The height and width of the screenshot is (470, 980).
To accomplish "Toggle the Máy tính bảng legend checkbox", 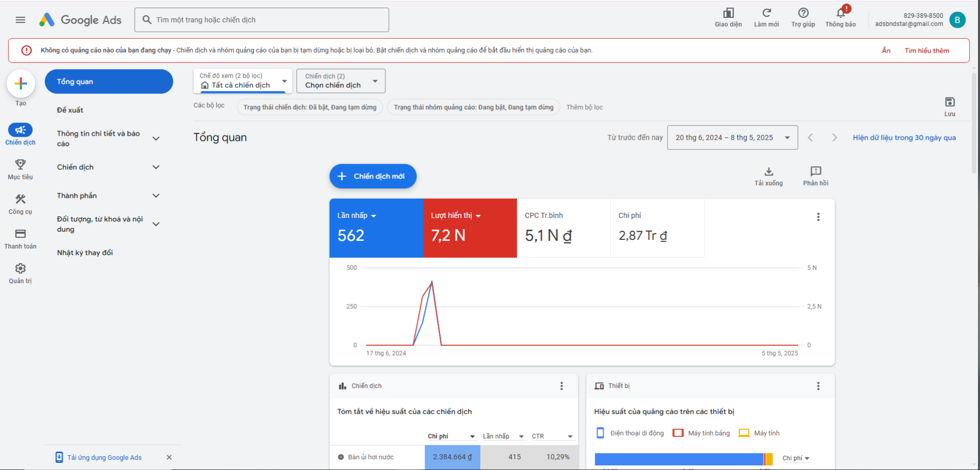I will (x=678, y=433).
